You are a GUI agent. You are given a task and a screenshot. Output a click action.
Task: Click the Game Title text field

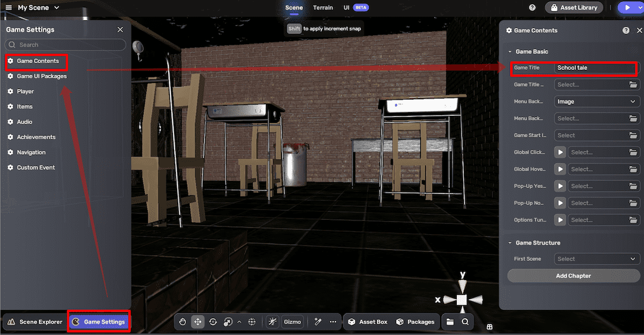(595, 68)
